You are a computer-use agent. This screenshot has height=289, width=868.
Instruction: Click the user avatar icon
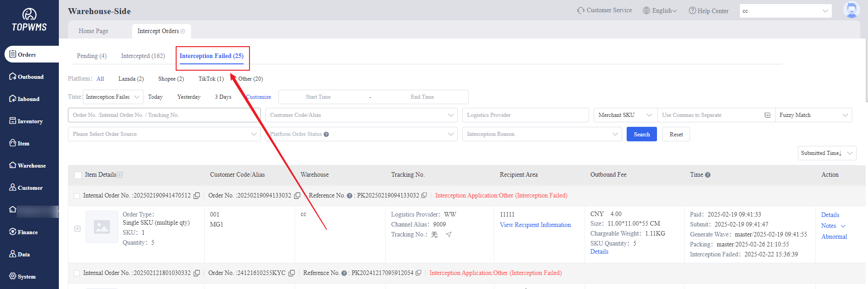pyautogui.click(x=851, y=10)
